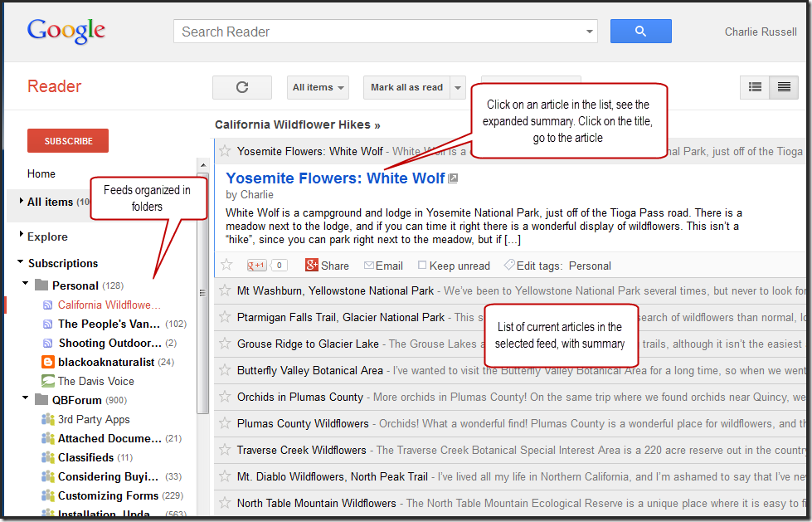Star Plumas County Wildflowers article
This screenshot has width=812, height=522.
(225, 423)
